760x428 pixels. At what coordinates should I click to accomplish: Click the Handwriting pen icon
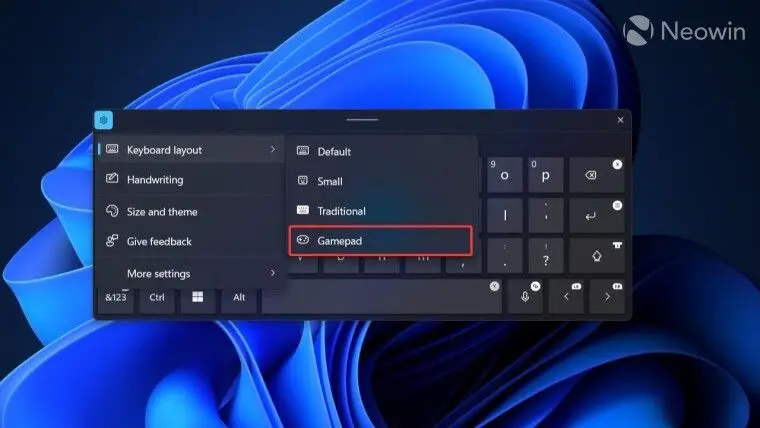(x=112, y=178)
